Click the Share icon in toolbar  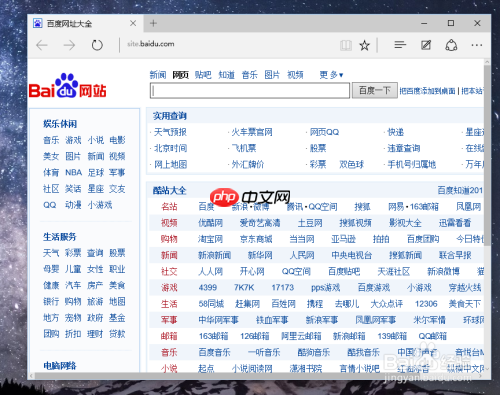click(451, 45)
